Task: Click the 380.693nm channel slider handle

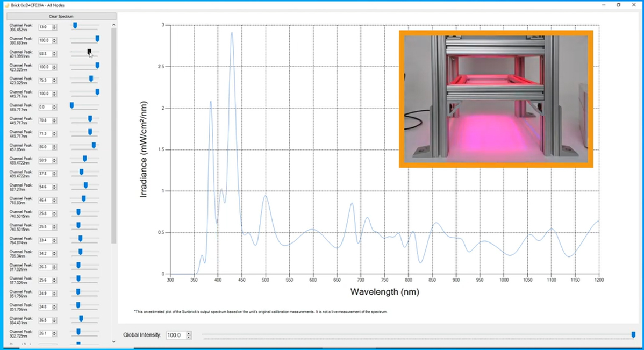Action: (97, 39)
